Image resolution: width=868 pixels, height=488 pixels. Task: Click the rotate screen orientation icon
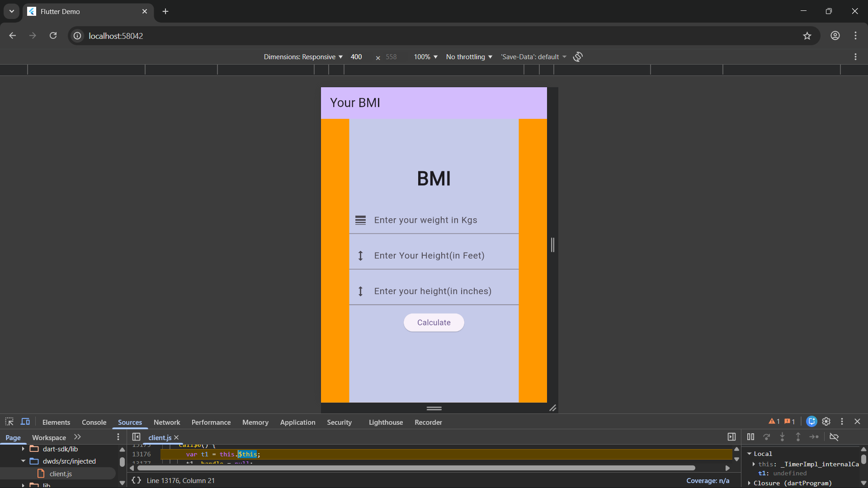click(x=578, y=57)
